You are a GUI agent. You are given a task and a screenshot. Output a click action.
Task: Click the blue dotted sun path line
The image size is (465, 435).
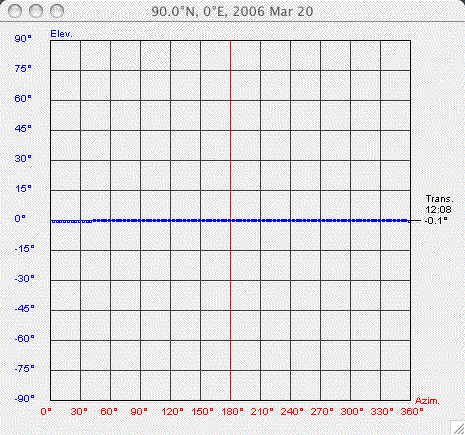pyautogui.click(x=230, y=221)
